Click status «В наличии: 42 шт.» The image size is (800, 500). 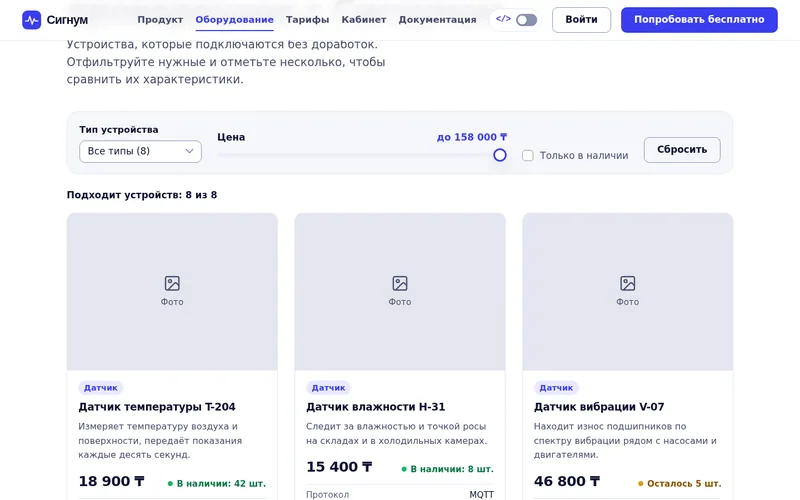[x=217, y=484]
